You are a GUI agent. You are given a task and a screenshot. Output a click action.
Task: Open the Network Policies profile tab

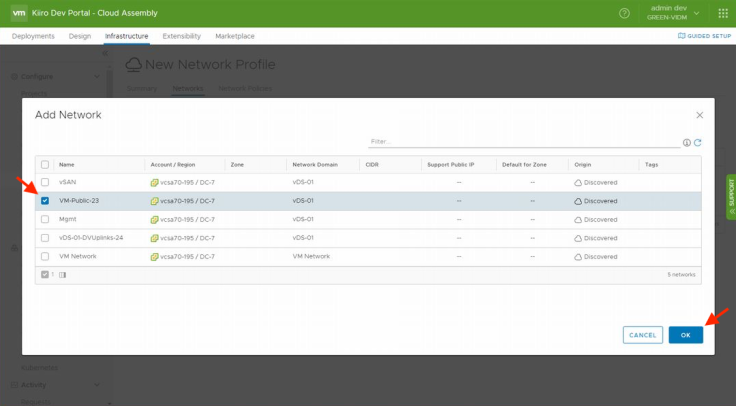[245, 88]
